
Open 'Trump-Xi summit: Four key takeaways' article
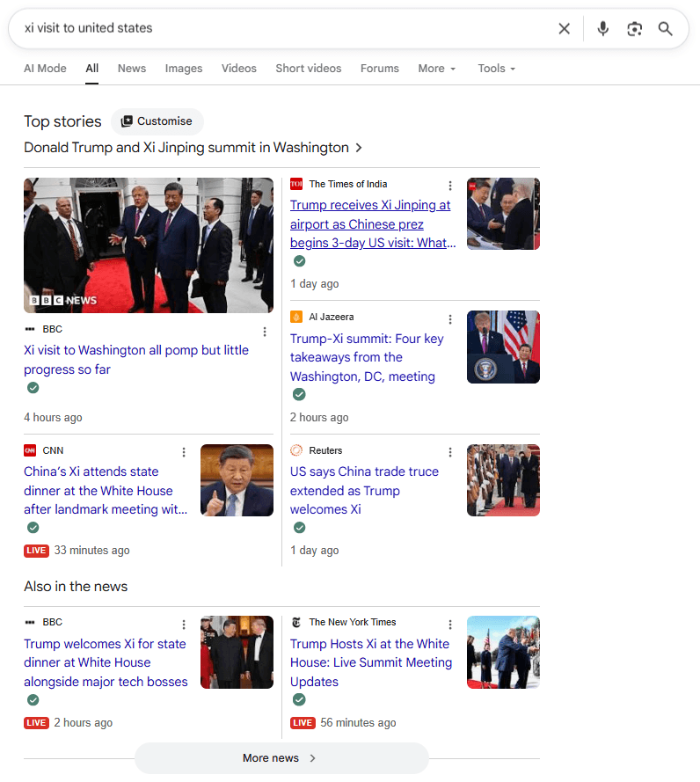(x=367, y=358)
